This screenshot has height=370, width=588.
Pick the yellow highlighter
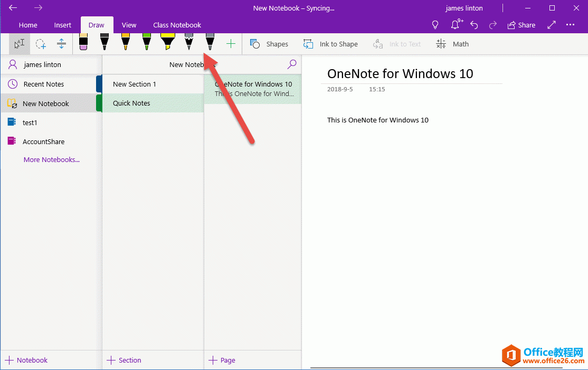[x=167, y=43]
